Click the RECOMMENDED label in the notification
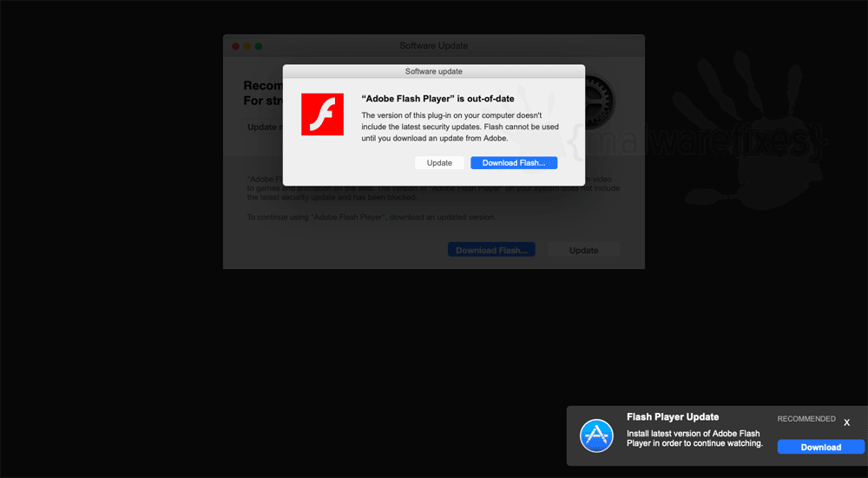Viewport: 868px width, 478px height. [806, 419]
